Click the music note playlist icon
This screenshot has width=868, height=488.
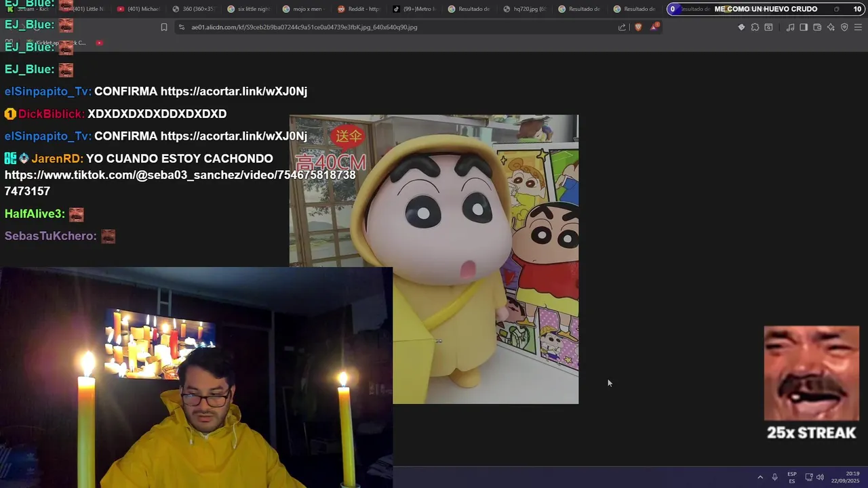(x=790, y=27)
